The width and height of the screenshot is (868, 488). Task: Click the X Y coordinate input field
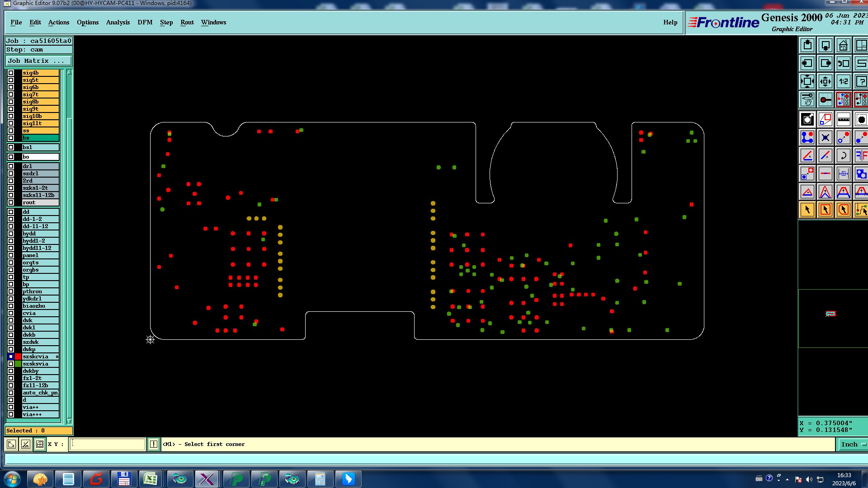(x=108, y=445)
